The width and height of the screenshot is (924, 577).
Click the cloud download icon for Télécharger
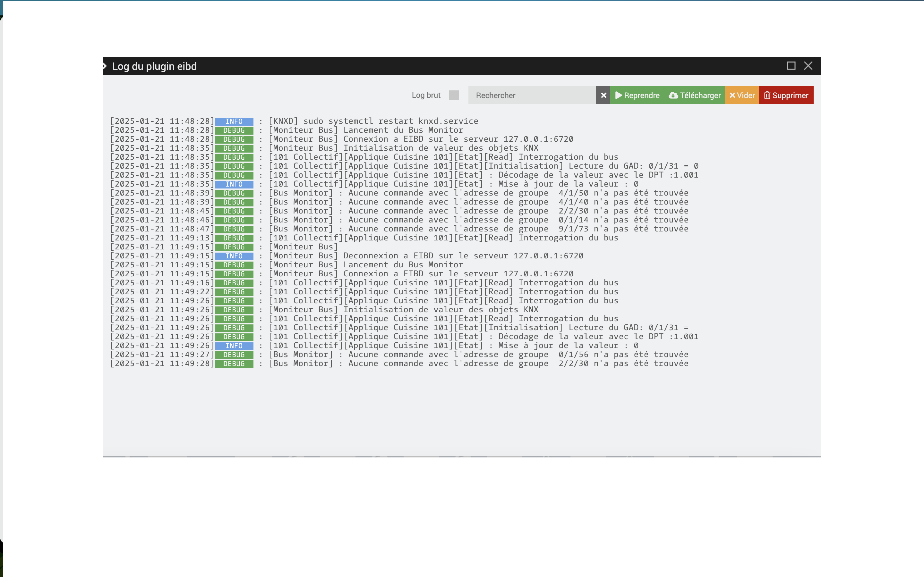pos(673,95)
